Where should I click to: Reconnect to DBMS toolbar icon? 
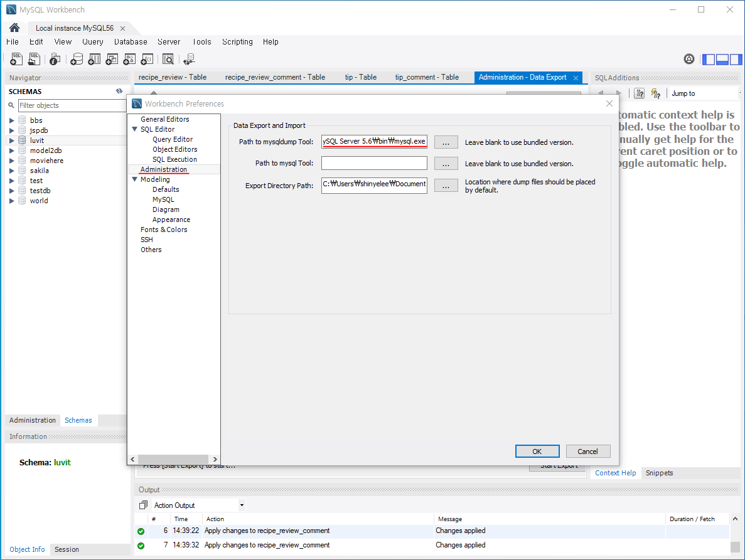(x=189, y=59)
